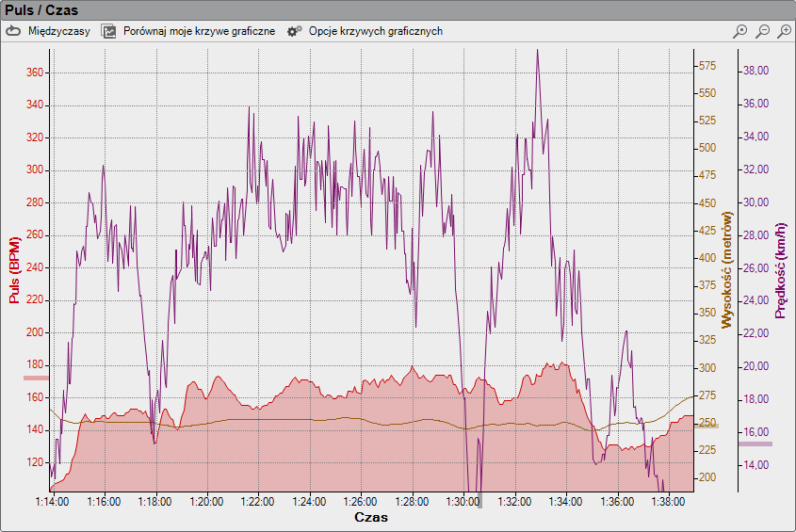Click the 1:36:00 time axis label
This screenshot has height=532, width=796.
click(x=616, y=502)
